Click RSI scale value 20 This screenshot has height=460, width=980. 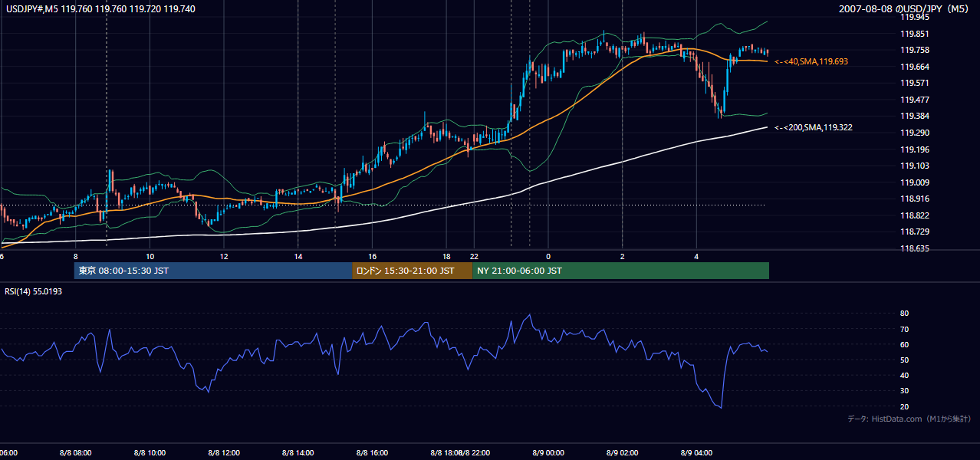(904, 406)
